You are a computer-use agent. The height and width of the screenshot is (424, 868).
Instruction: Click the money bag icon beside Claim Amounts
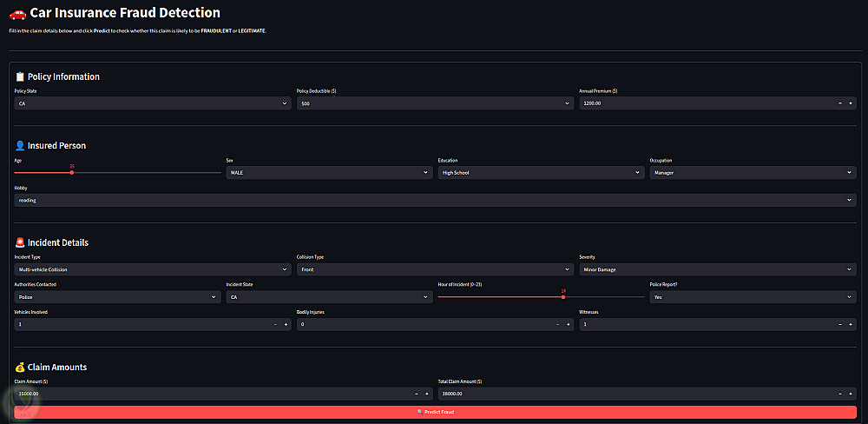pyautogui.click(x=20, y=367)
